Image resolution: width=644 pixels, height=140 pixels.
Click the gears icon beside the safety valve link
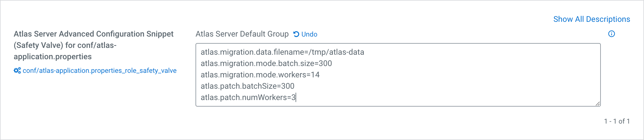(17, 71)
